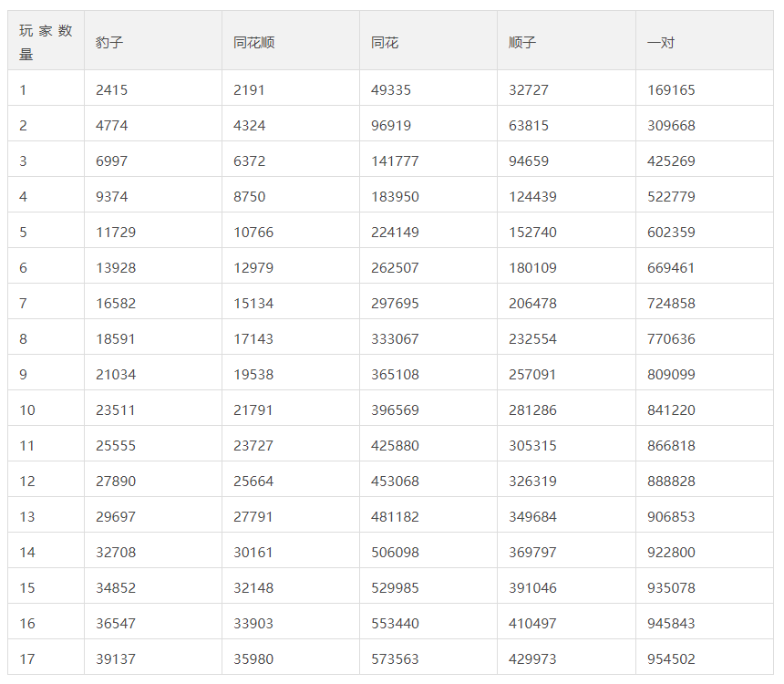Click the 顺子 value 124439
The height and width of the screenshot is (684, 784).
(532, 197)
